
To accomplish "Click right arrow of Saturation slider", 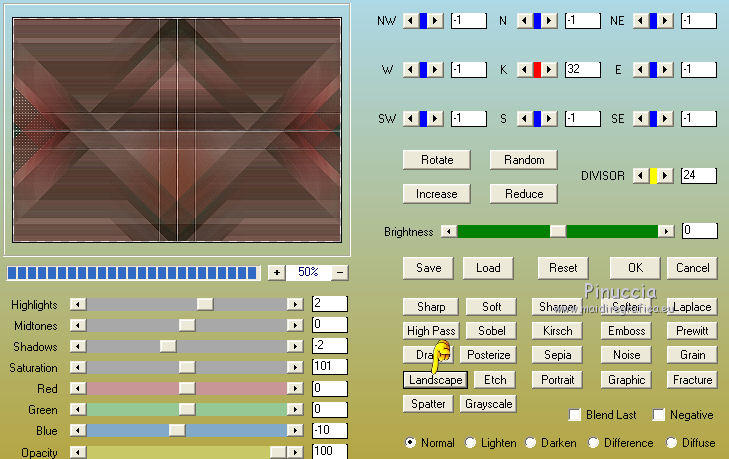I will coord(295,367).
